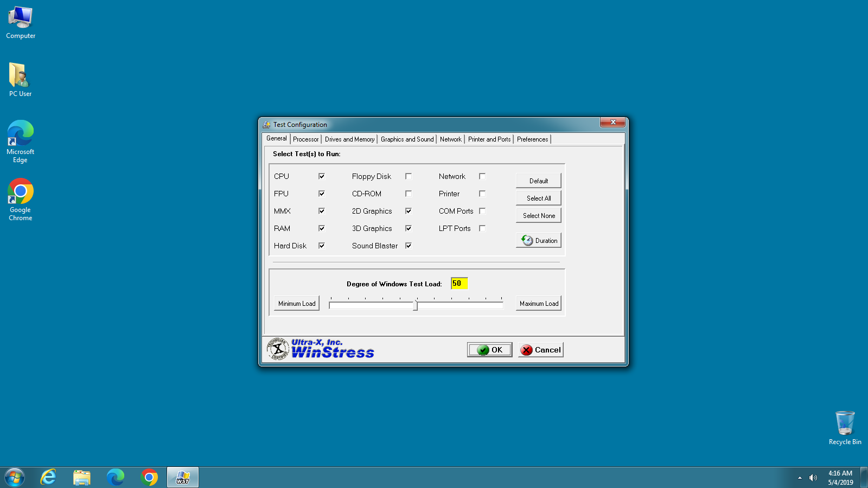The image size is (868, 488).
Task: Uncheck the 2D Graphics checkbox
Action: pyautogui.click(x=409, y=211)
